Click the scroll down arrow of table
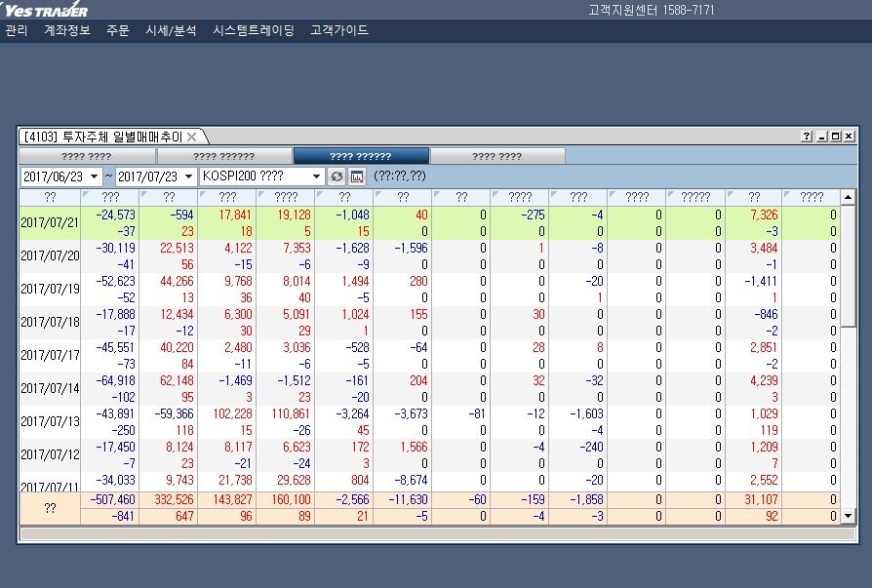Screen dimensions: 872x588 [848, 515]
